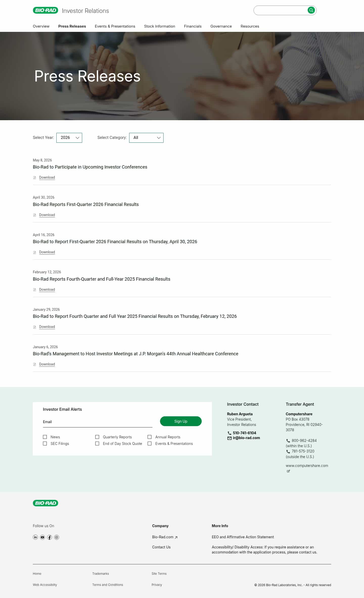Screen dimensions: 364x598
Task: Download the January 29, 2026 press release
Action: [47, 327]
